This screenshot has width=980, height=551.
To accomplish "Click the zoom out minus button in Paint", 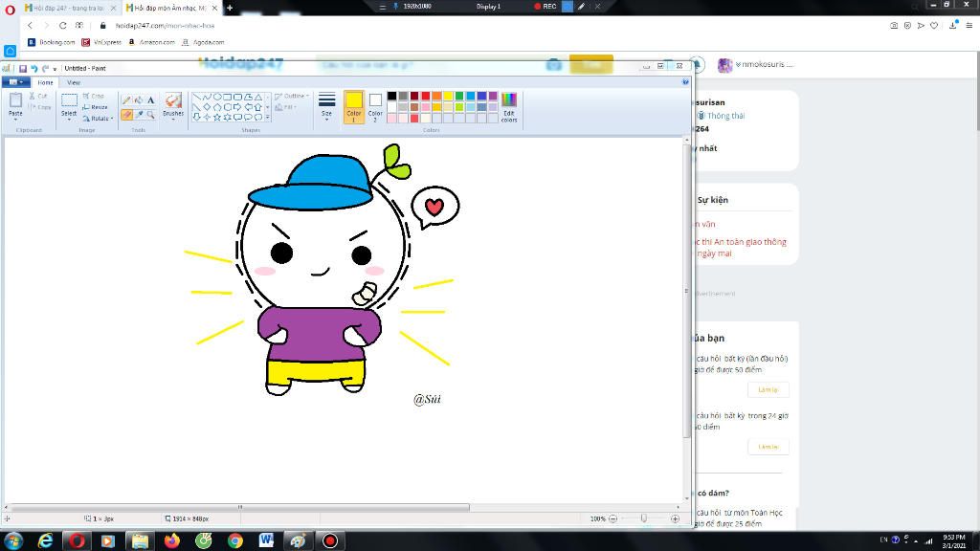I will click(x=613, y=518).
